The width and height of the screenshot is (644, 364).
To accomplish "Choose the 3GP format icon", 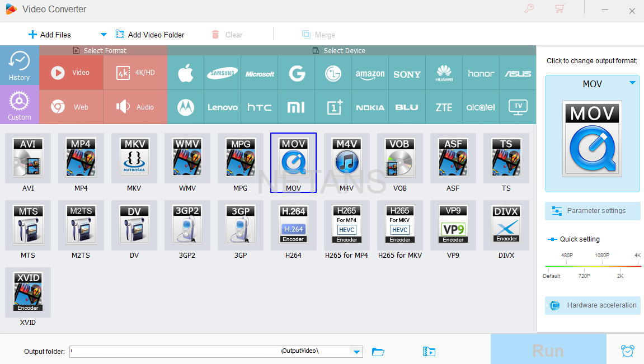I will [x=241, y=225].
